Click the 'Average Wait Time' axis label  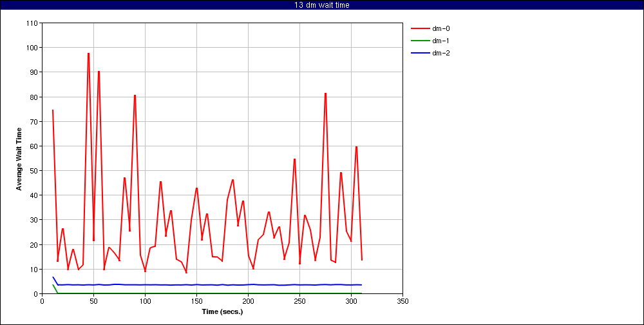tap(19, 159)
